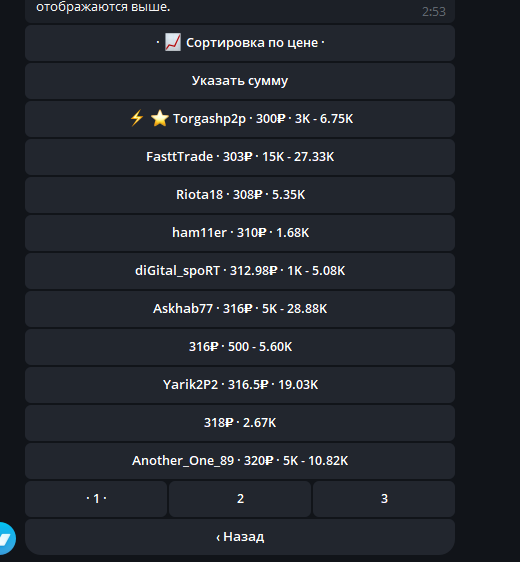Open Askhab77 316₽ offer
The image size is (520, 562).
coord(240,309)
